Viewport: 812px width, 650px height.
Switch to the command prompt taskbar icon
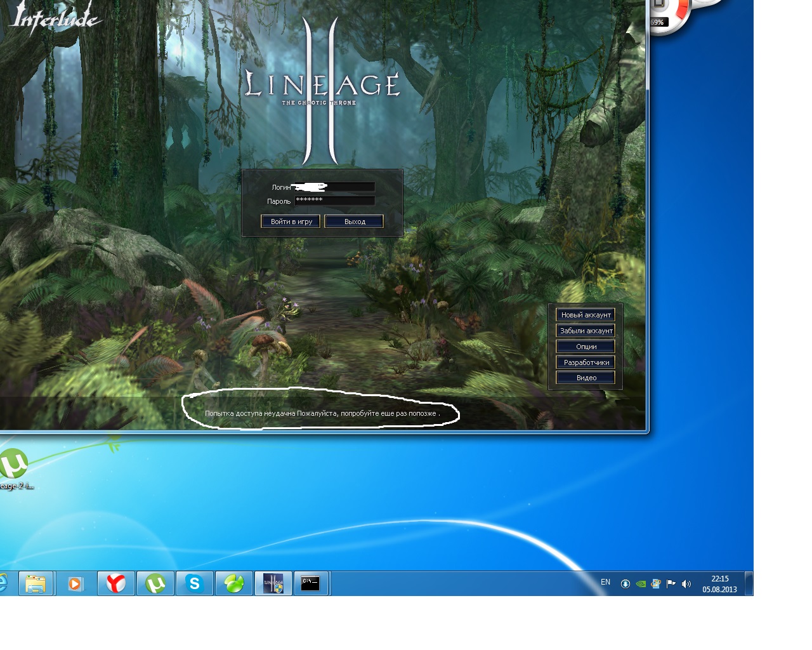311,583
